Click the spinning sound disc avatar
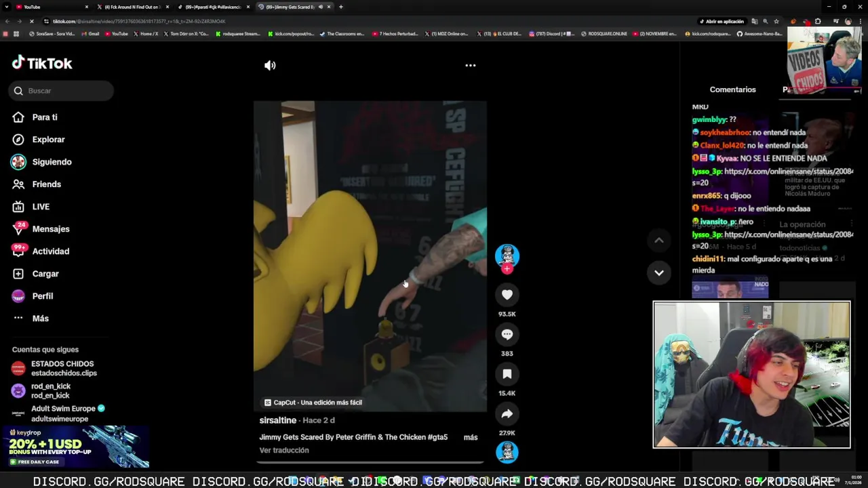 [507, 452]
